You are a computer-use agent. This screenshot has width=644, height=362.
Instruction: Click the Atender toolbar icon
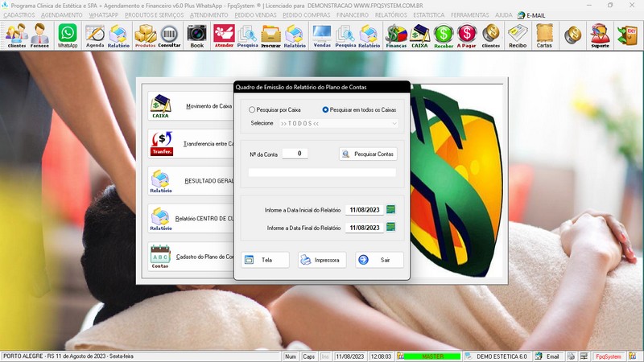(224, 35)
